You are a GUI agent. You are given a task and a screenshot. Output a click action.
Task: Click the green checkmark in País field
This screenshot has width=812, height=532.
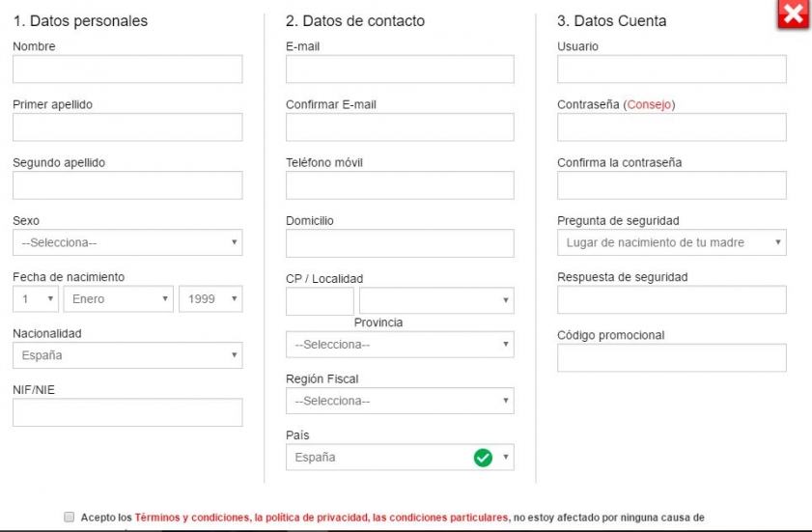(x=483, y=458)
